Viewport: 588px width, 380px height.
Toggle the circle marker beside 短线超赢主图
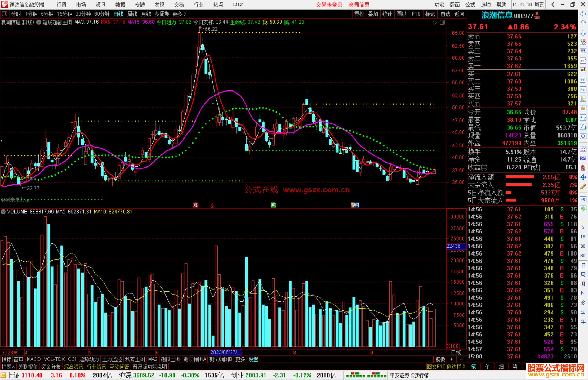pos(39,22)
